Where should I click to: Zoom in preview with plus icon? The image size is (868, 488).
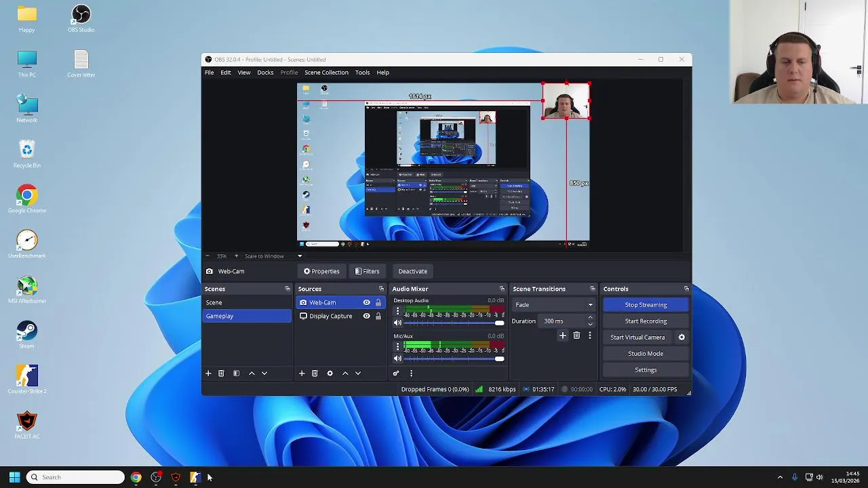[236, 256]
